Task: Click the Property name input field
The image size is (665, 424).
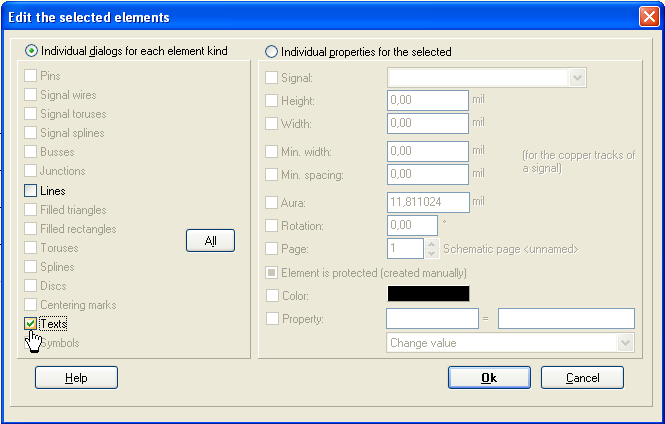Action: click(432, 318)
